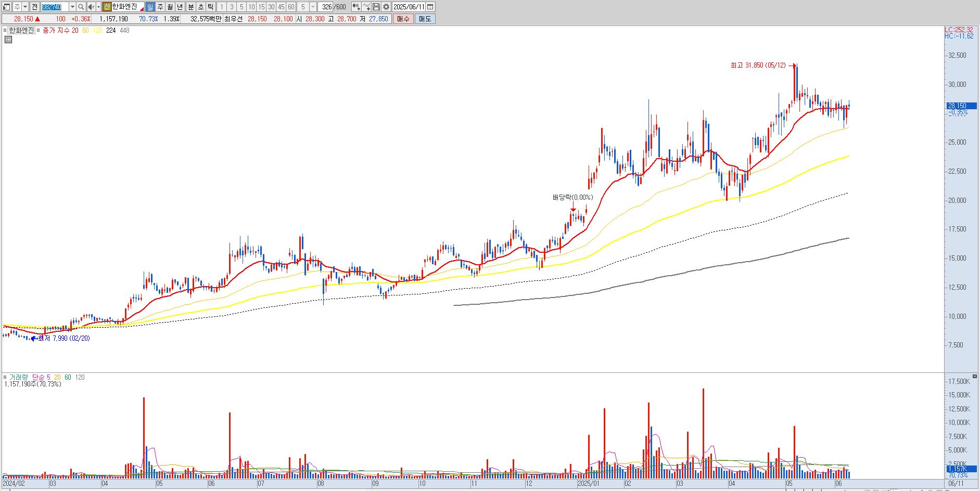This screenshot has width=980, height=491.
Task: Open the data grid icon below 한화엔진 label
Action: [8, 40]
